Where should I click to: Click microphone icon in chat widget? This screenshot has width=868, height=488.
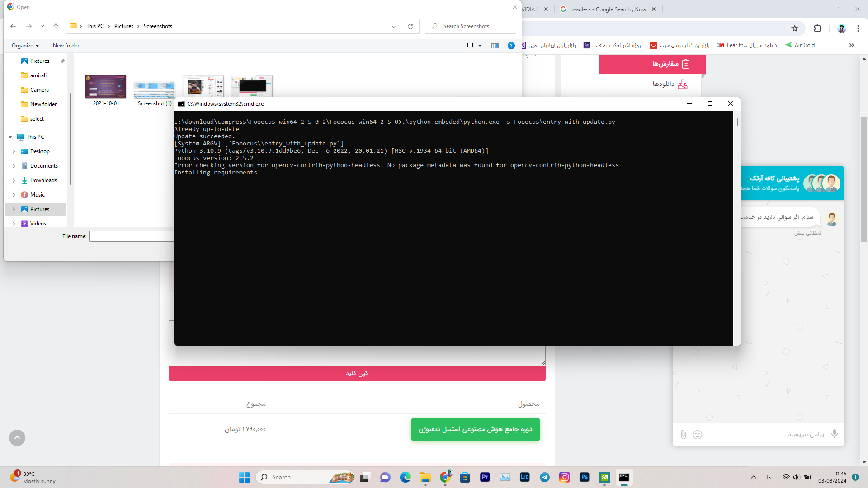coord(835,434)
